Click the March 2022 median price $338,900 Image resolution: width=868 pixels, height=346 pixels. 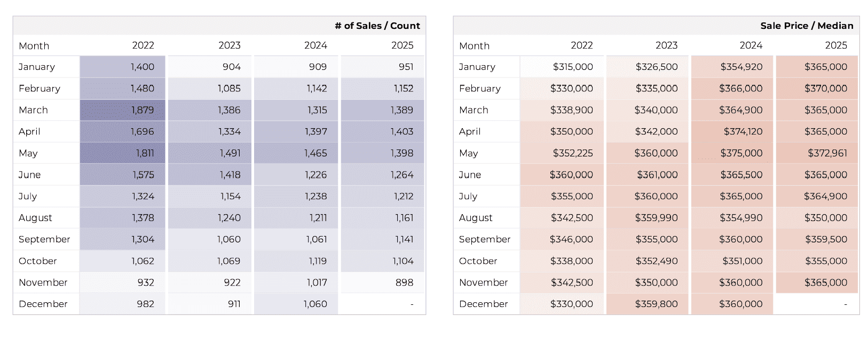[571, 110]
